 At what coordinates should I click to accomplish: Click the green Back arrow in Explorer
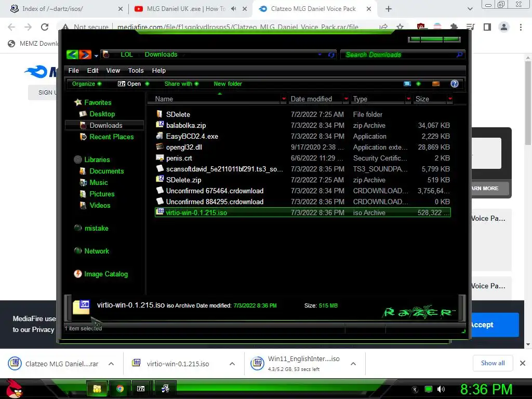click(x=72, y=54)
